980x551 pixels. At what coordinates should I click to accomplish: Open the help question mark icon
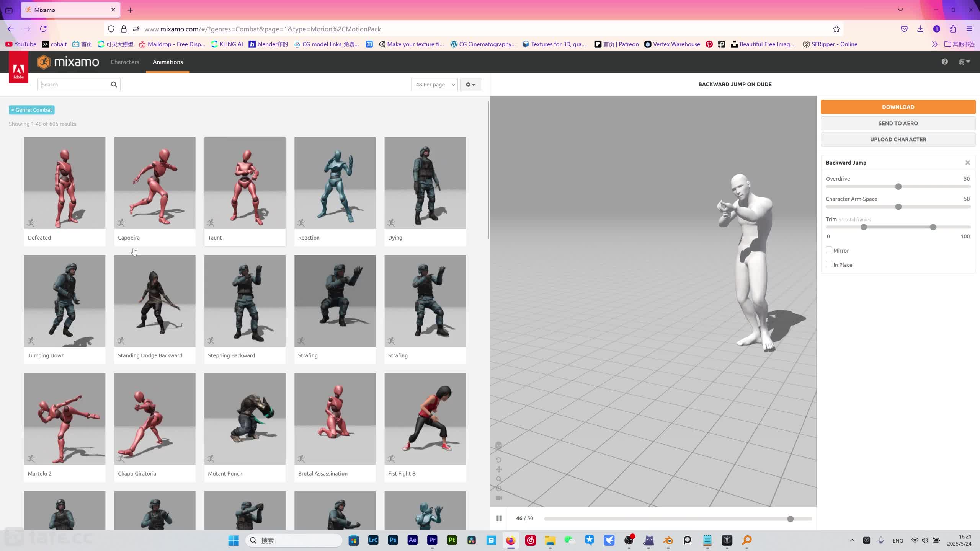coord(945,62)
